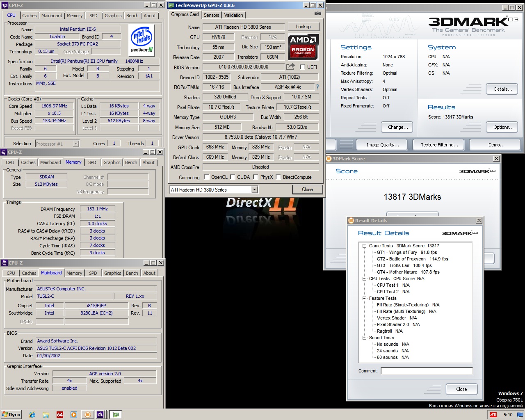
Task: Click the GPU name field ATI Radeon HD 3800 Series
Action: pyautogui.click(x=243, y=27)
